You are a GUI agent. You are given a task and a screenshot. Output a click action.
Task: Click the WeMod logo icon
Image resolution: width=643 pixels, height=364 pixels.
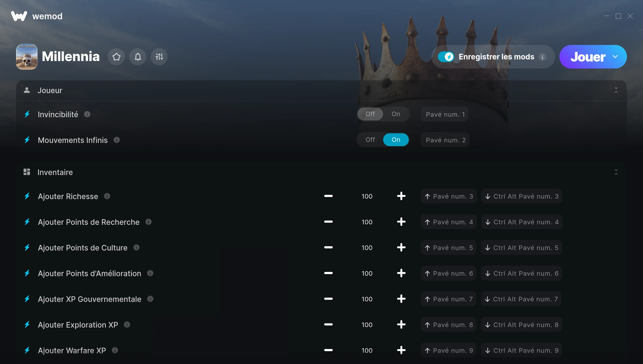click(x=19, y=16)
